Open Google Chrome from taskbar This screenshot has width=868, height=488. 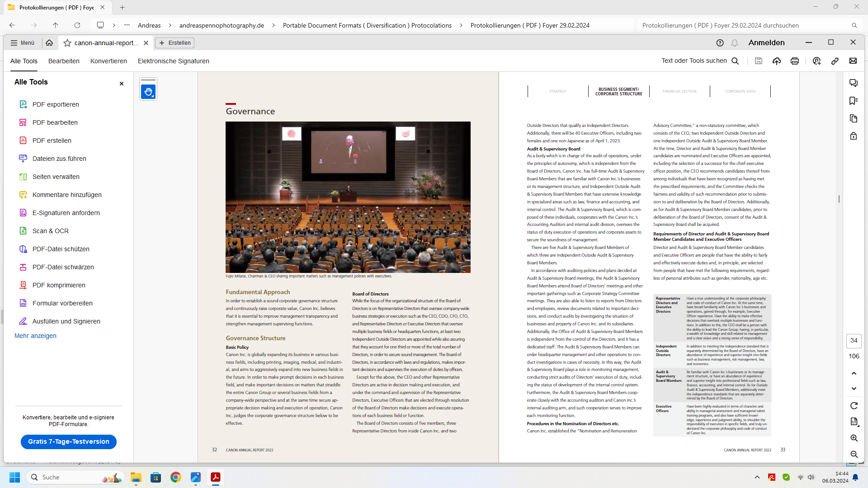tap(176, 477)
